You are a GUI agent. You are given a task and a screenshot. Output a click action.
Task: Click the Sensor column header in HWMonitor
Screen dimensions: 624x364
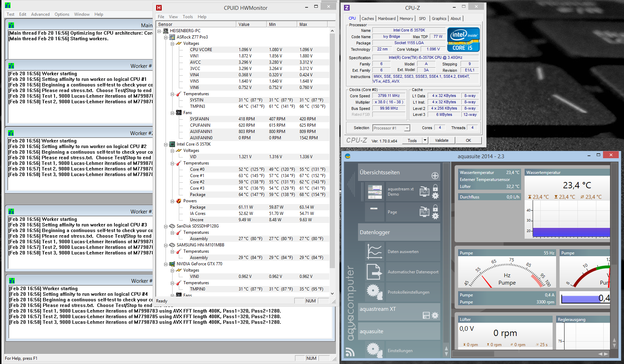(196, 24)
